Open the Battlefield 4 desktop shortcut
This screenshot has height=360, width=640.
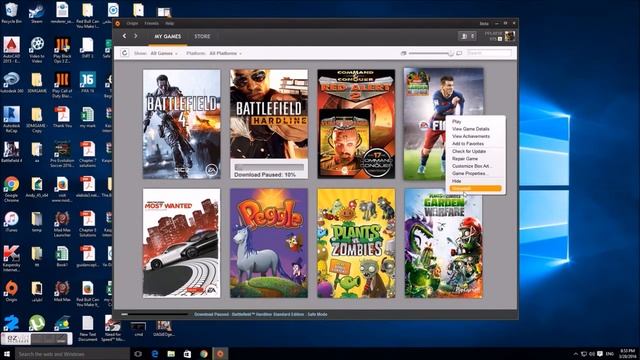tap(11, 152)
